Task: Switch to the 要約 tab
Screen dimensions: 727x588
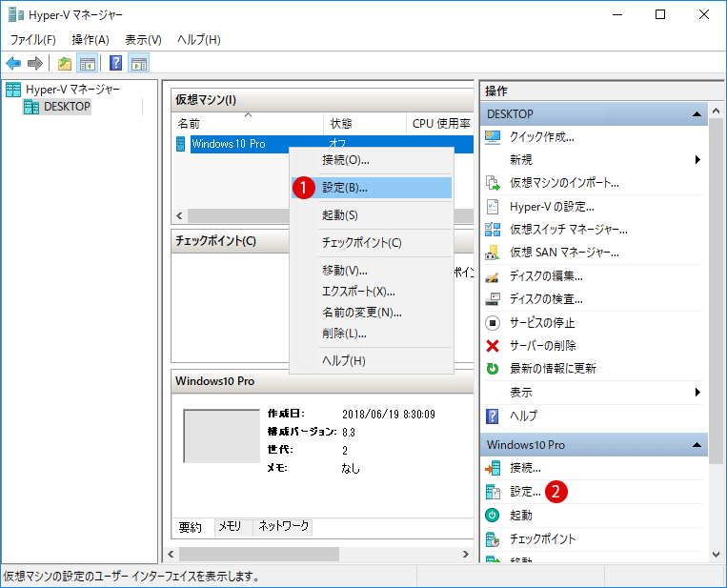Action: (x=192, y=527)
